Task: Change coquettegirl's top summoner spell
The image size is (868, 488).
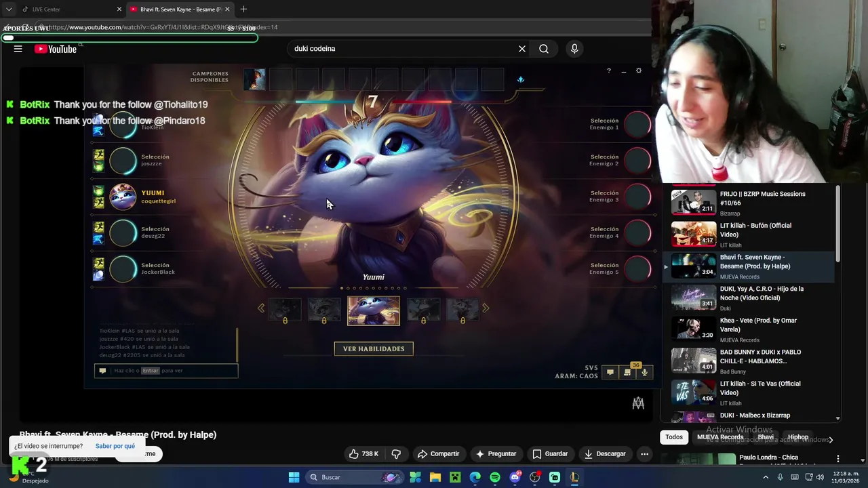Action: point(99,192)
